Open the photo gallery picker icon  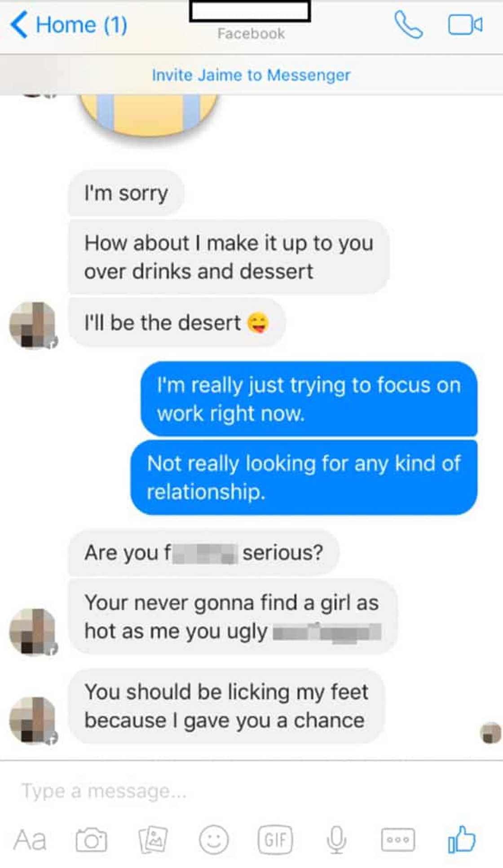pyautogui.click(x=153, y=840)
